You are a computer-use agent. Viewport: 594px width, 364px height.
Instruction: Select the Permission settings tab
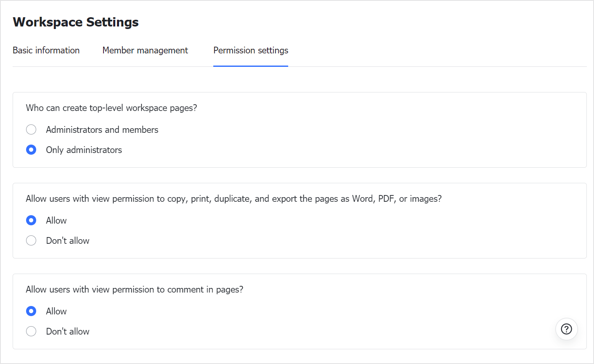tap(251, 50)
